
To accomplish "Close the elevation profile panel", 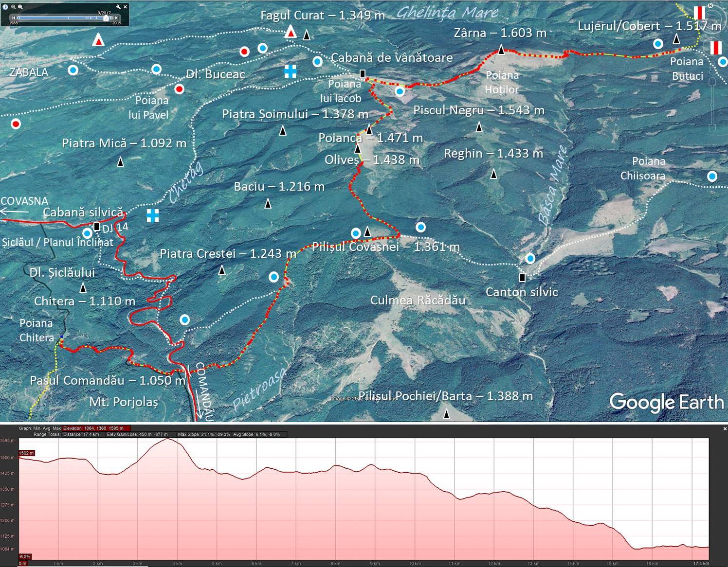I will point(725,428).
